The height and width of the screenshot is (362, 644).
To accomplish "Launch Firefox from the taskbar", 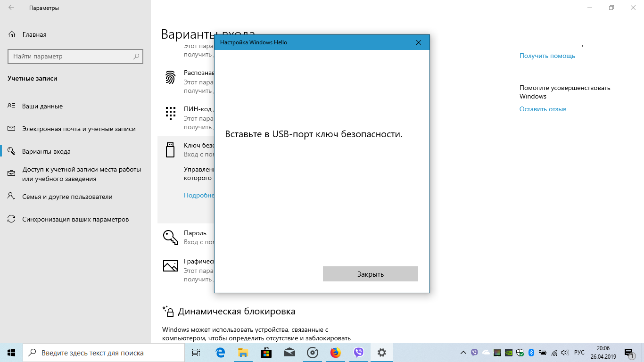I will [x=336, y=353].
